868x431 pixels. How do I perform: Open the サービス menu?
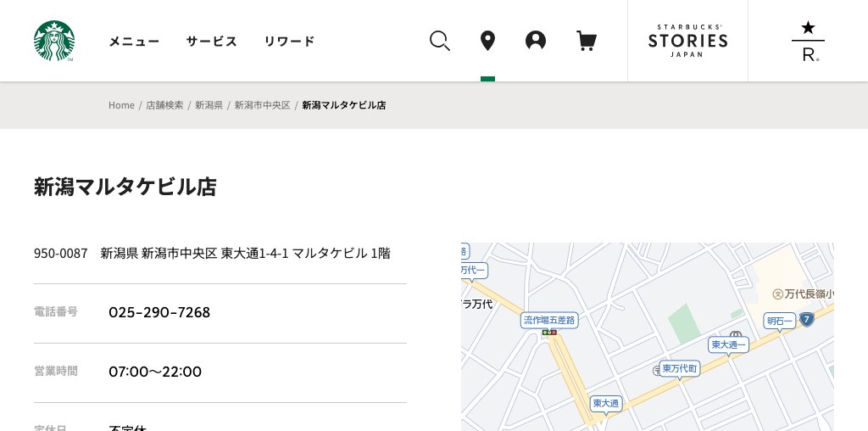click(x=211, y=41)
